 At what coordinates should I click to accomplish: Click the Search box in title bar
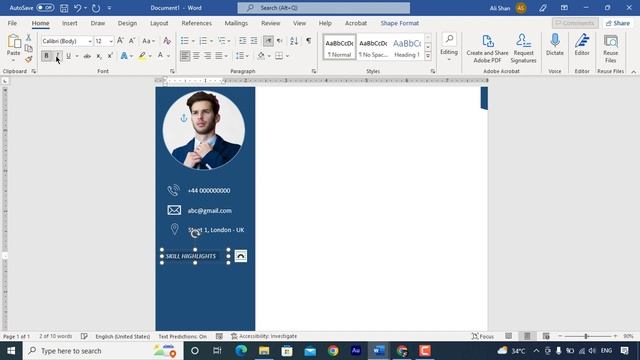tap(324, 8)
